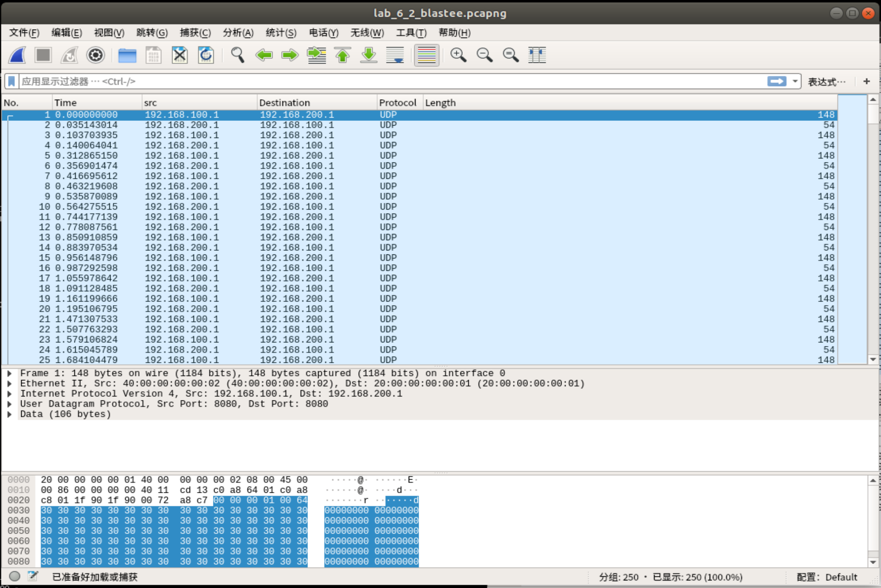
Task: Open the 捕获(C) menu
Action: 195,33
